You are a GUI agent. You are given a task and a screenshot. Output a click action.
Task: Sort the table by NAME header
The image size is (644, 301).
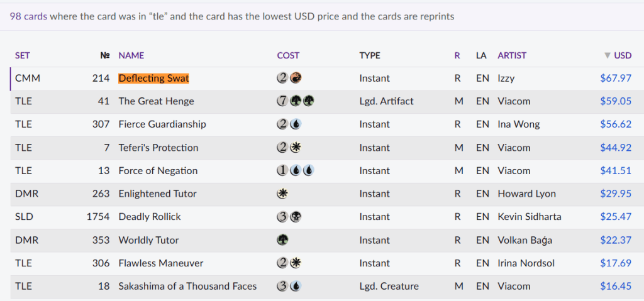131,55
